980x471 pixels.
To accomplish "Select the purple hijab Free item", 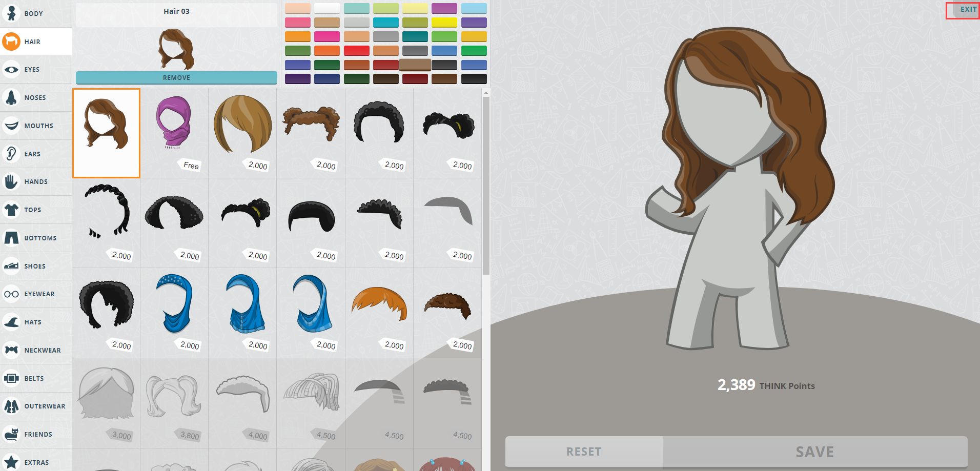I will tap(174, 133).
